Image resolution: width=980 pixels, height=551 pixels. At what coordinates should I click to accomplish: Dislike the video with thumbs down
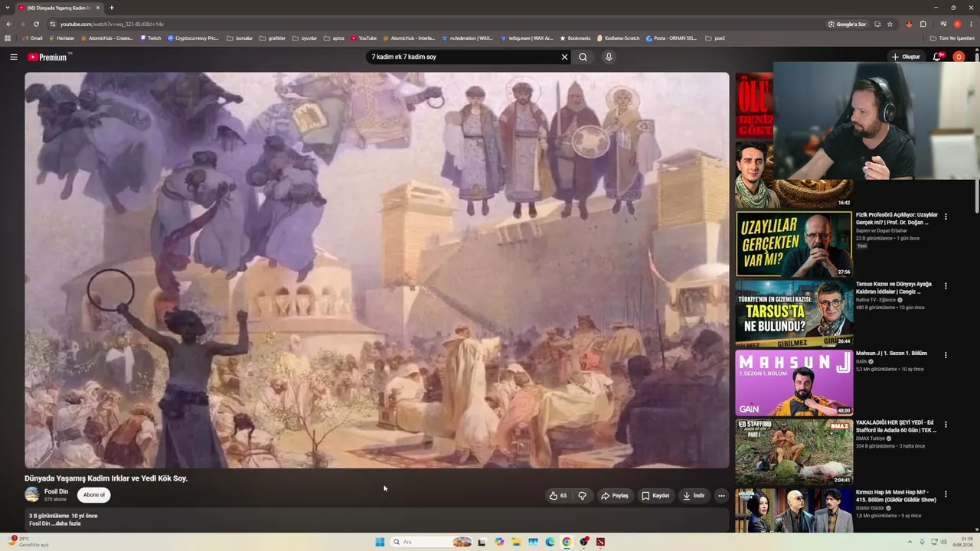point(583,496)
